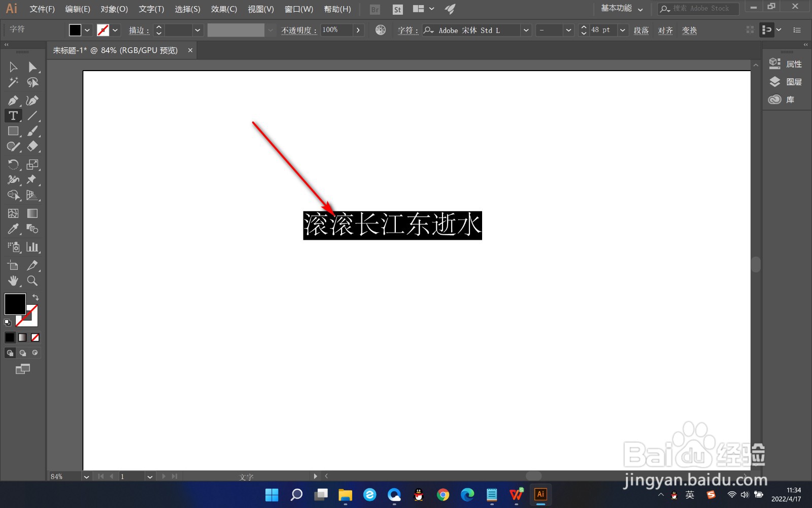Select the Column Graph tool
This screenshot has height=508, width=812.
click(32, 247)
